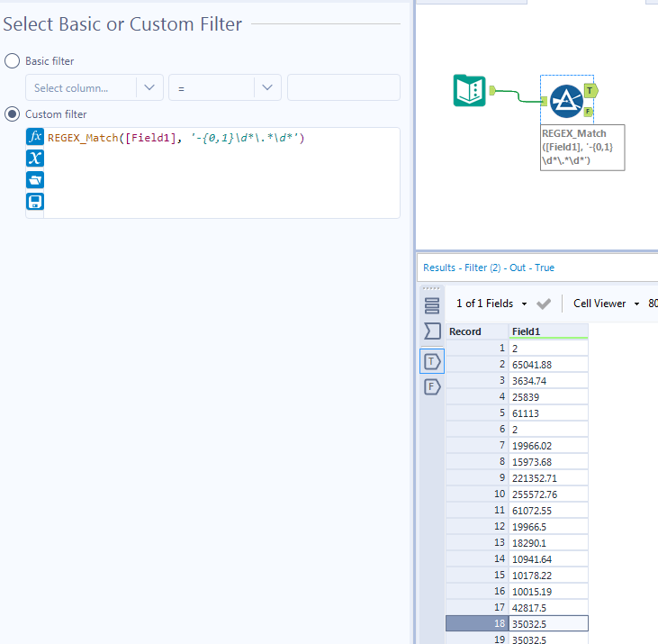The height and width of the screenshot is (644, 658).
Task: Click the Results - Filter (2) - Out - True title
Action: tap(489, 268)
